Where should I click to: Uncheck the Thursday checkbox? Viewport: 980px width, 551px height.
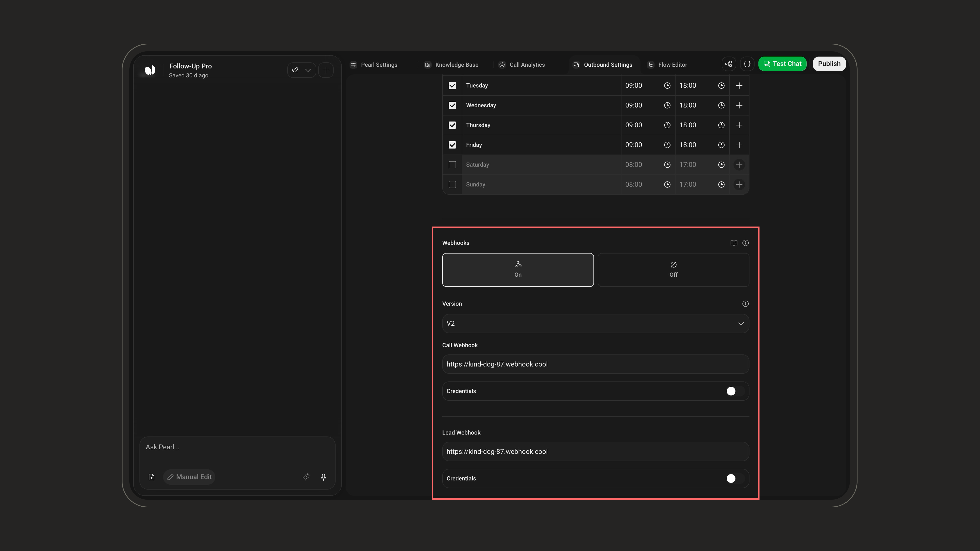click(452, 125)
